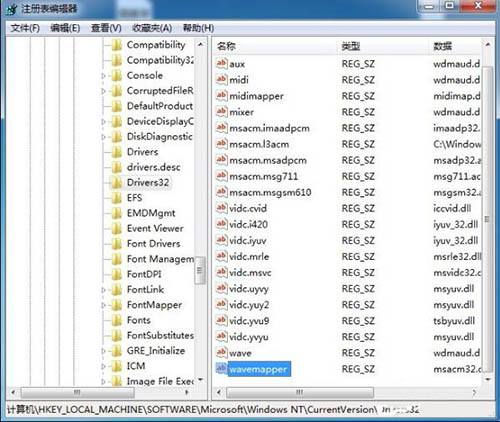Viewport: 500px width, 422px height.
Task: Sort by the 类型 column header
Action: pyautogui.click(x=383, y=46)
